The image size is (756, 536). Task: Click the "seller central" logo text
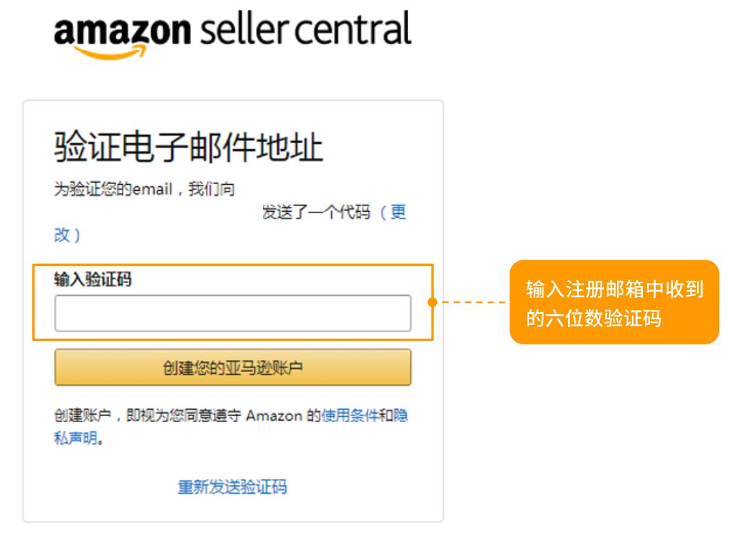[x=304, y=29]
